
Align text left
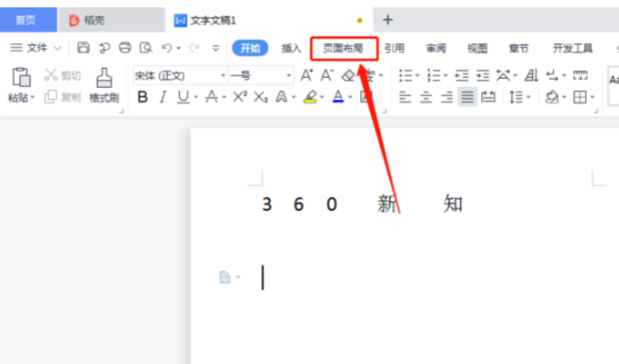pos(405,97)
